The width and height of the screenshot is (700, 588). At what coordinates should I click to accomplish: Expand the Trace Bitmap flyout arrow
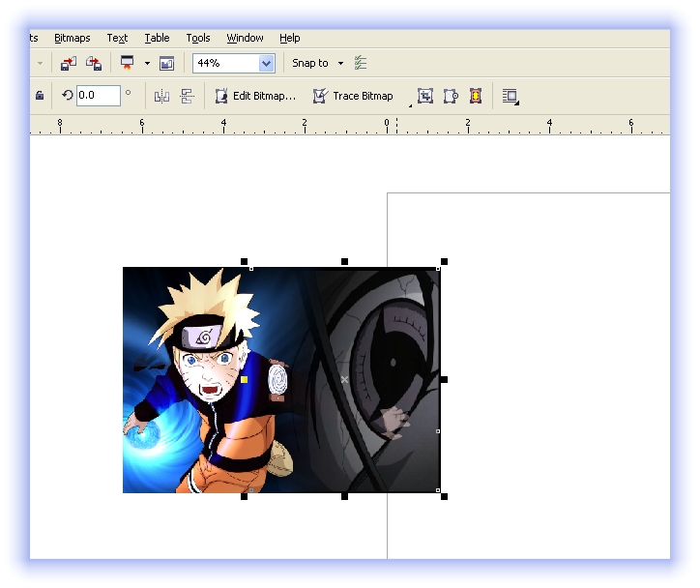[410, 105]
